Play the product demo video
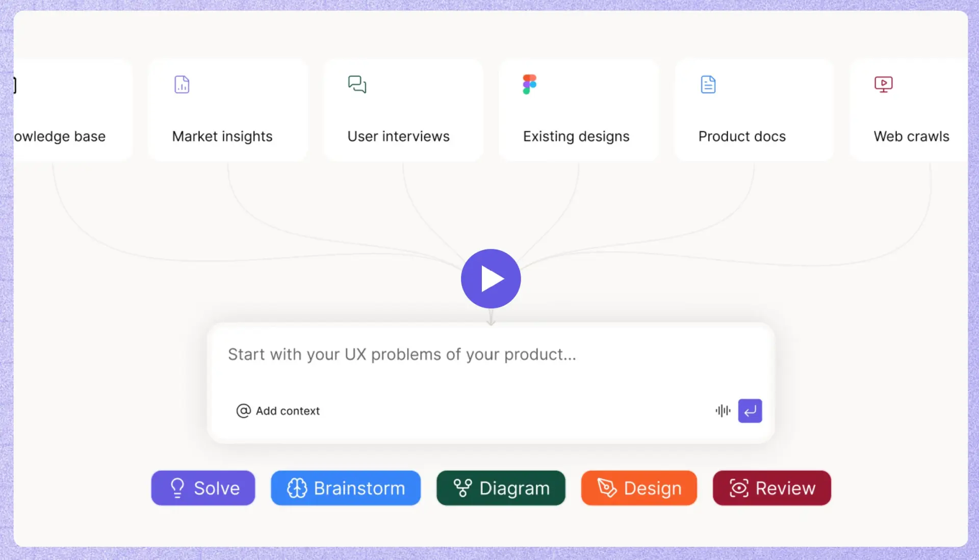 point(491,279)
